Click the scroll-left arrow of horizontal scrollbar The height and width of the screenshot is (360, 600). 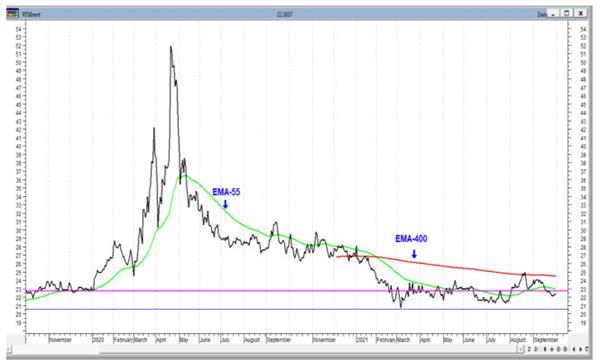pos(8,349)
